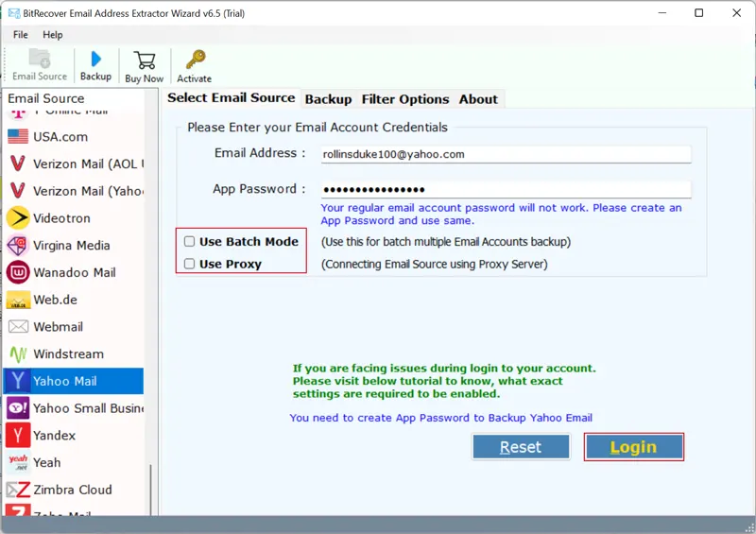This screenshot has height=534, width=756.
Task: Pick Web.de from the source list
Action: [x=55, y=300]
